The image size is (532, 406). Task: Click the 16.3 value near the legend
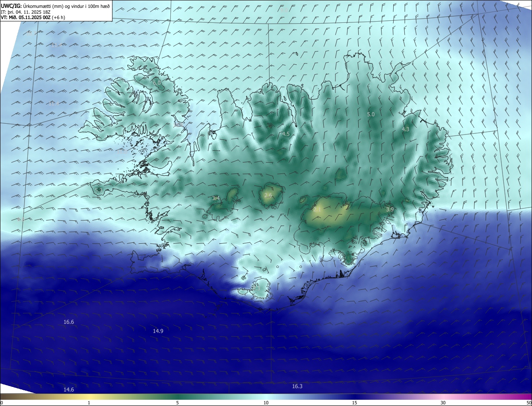297,386
